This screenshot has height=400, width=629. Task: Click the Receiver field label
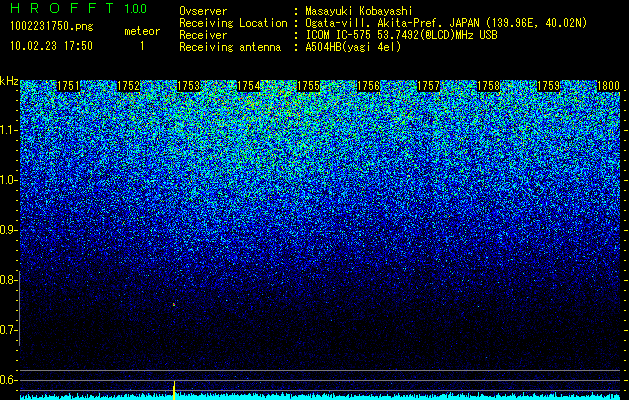pos(203,35)
